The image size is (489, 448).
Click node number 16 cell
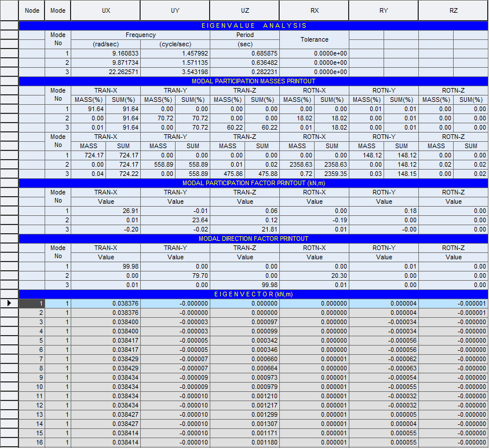click(x=32, y=442)
